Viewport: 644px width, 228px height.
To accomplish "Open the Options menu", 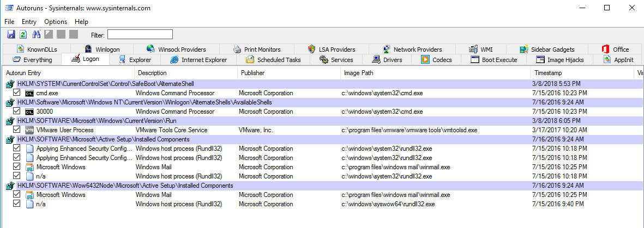I will point(56,22).
